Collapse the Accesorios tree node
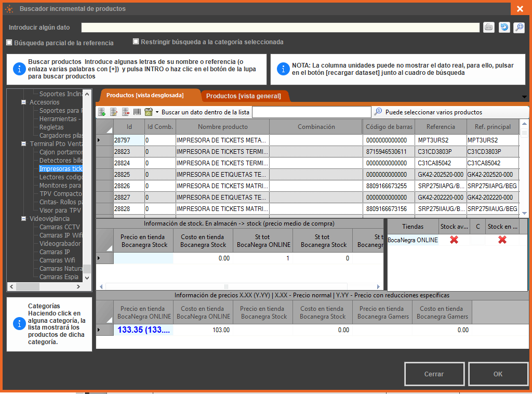Viewport: 532px width, 394px height. (x=23, y=102)
